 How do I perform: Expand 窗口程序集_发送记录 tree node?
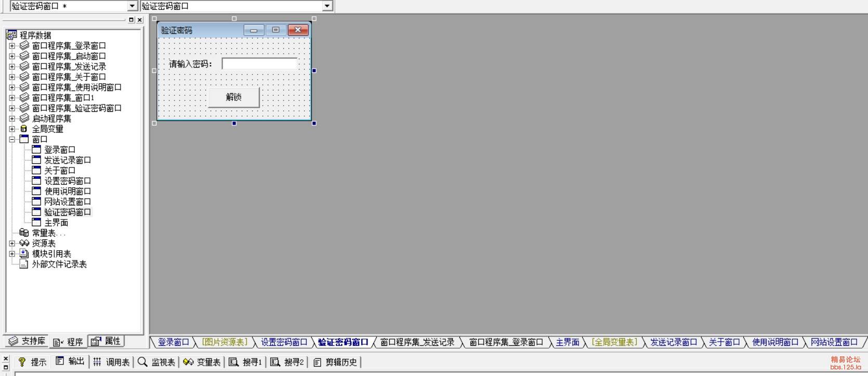[x=12, y=67]
